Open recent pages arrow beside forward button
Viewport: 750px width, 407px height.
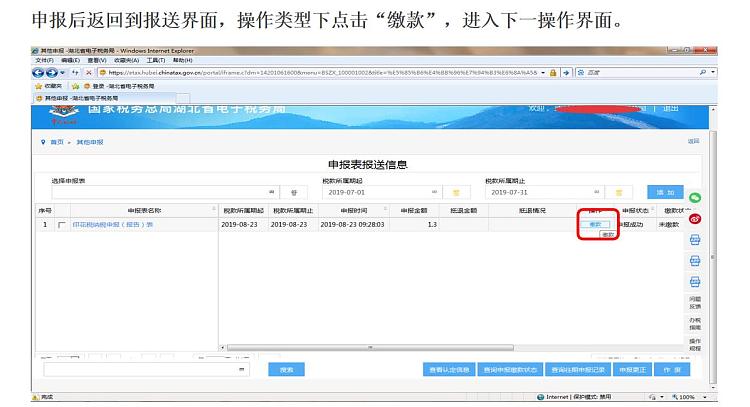coord(62,73)
